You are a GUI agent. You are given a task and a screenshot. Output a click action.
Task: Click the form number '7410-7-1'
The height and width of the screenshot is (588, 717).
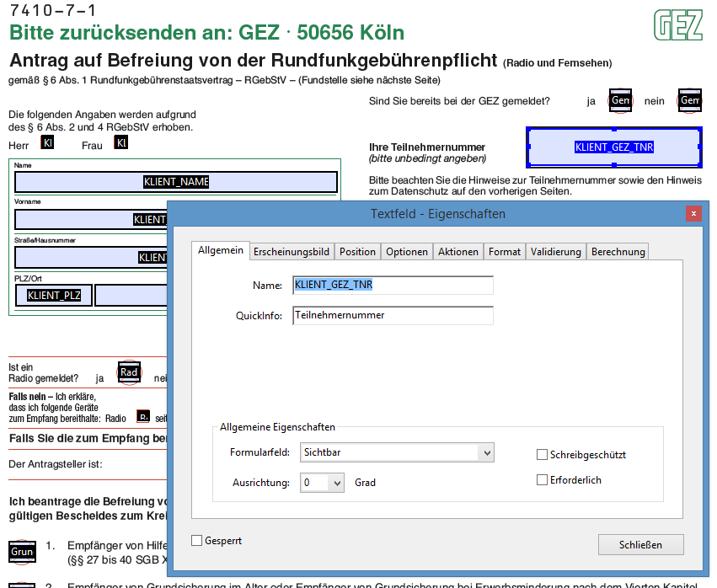click(x=53, y=10)
